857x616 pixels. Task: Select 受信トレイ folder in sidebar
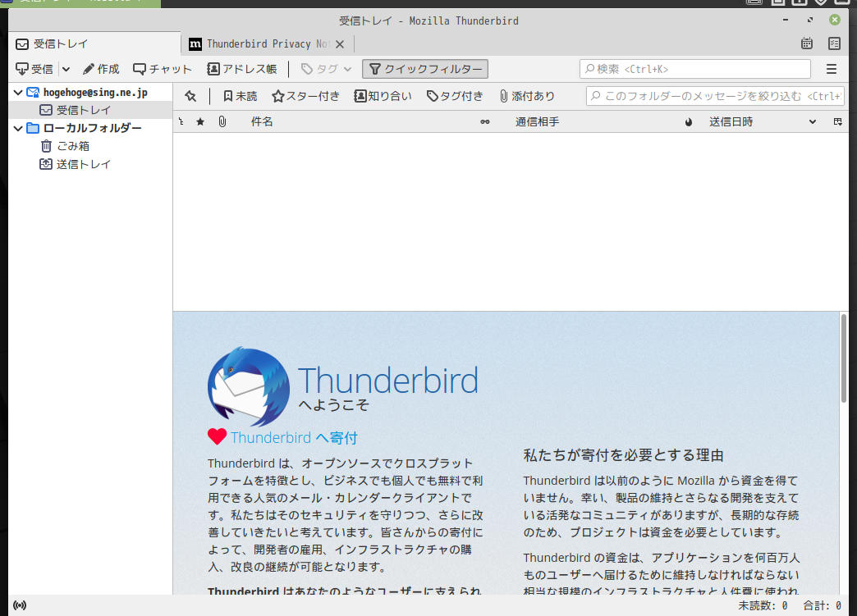[84, 110]
